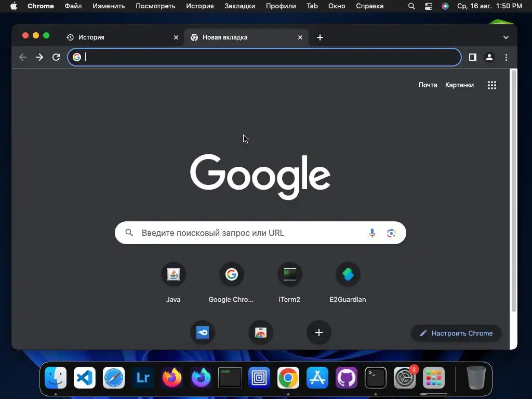Open Spotlight search in menu bar

[x=411, y=6]
